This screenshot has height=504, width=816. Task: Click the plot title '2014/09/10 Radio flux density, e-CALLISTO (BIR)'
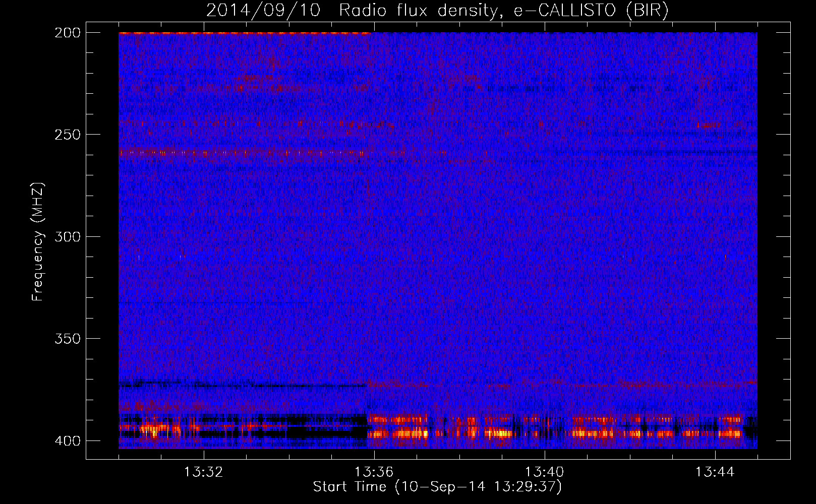pos(437,11)
